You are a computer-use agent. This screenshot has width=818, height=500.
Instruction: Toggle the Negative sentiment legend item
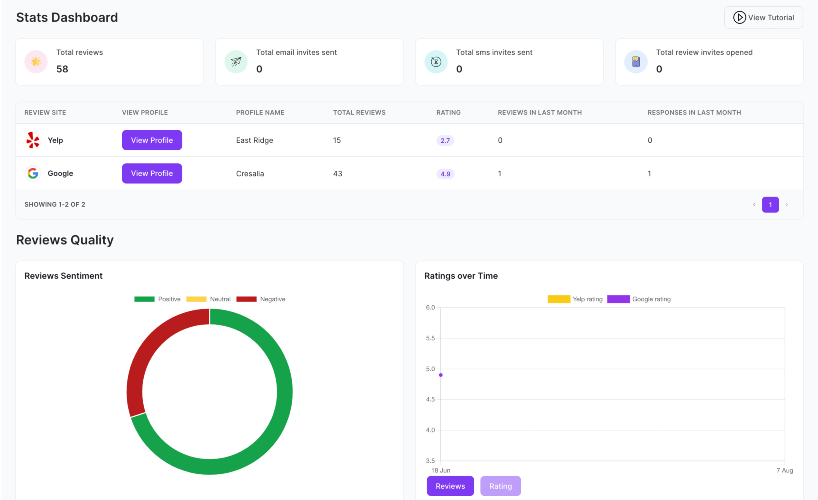(261, 299)
